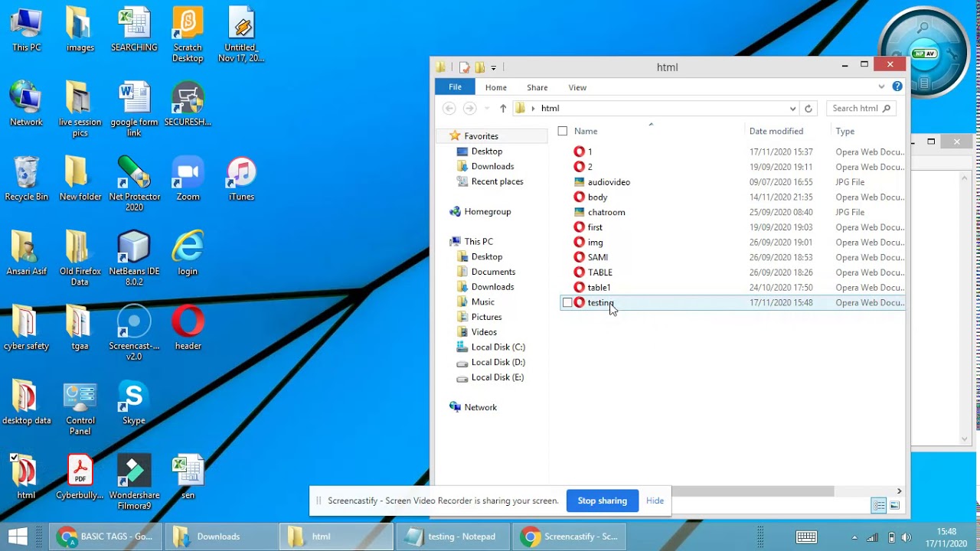Switch to the Share ribbon tab
This screenshot has width=980, height=551.
(537, 87)
